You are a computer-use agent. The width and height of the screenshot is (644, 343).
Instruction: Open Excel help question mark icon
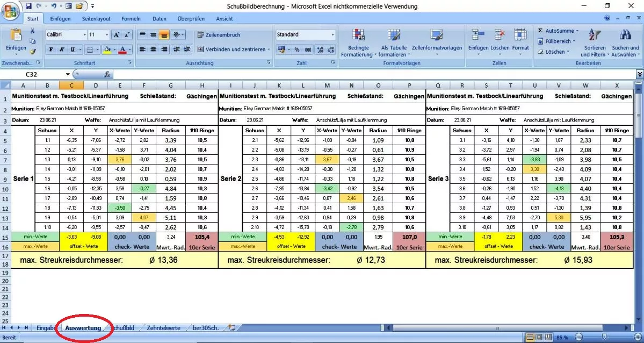pos(607,18)
